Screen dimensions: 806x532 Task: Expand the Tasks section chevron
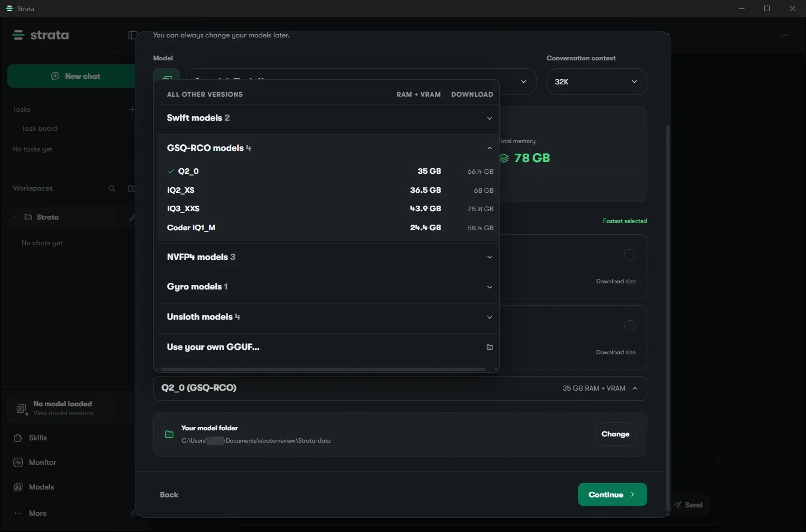pyautogui.click(x=37, y=110)
